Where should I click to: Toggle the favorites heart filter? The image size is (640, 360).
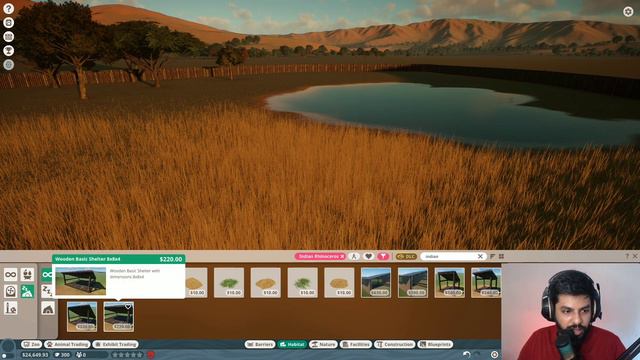pyautogui.click(x=369, y=256)
